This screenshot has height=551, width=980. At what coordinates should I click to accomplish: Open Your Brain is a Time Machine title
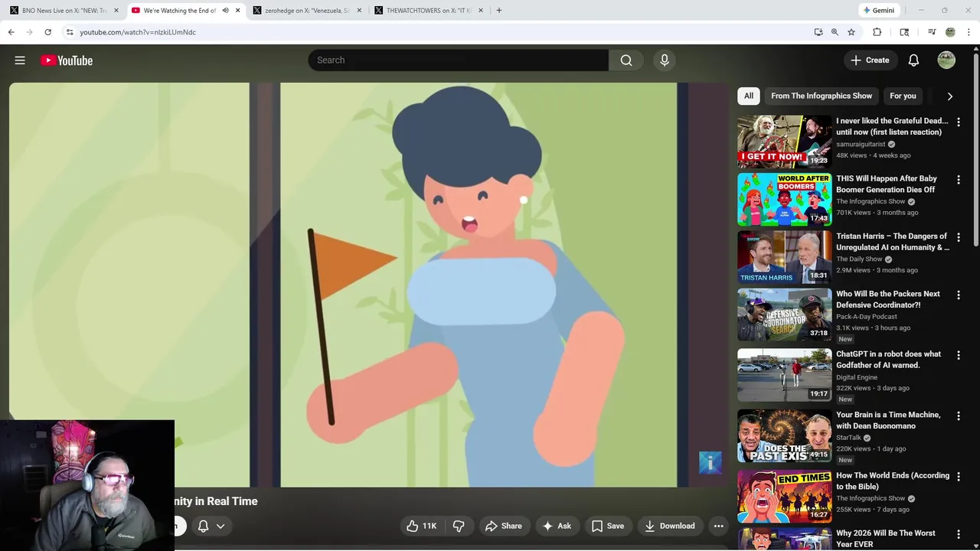pos(888,420)
